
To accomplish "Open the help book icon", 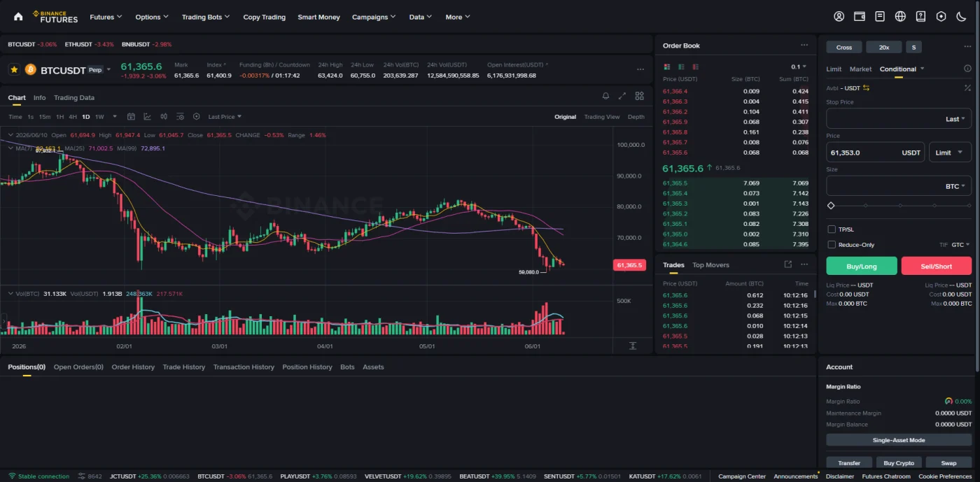I will pos(920,17).
